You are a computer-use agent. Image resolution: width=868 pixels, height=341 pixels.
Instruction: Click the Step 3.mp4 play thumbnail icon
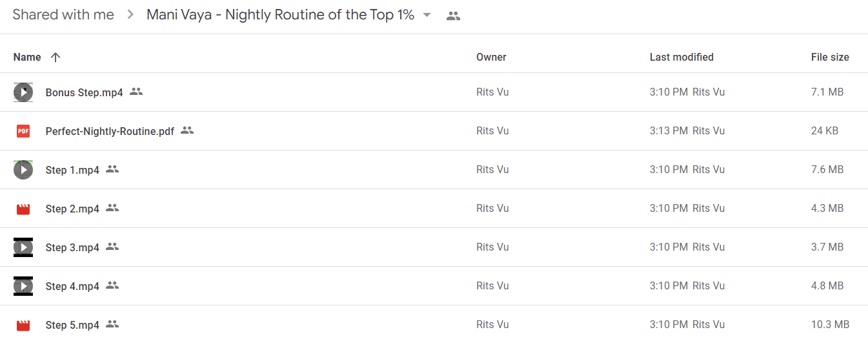[23, 247]
